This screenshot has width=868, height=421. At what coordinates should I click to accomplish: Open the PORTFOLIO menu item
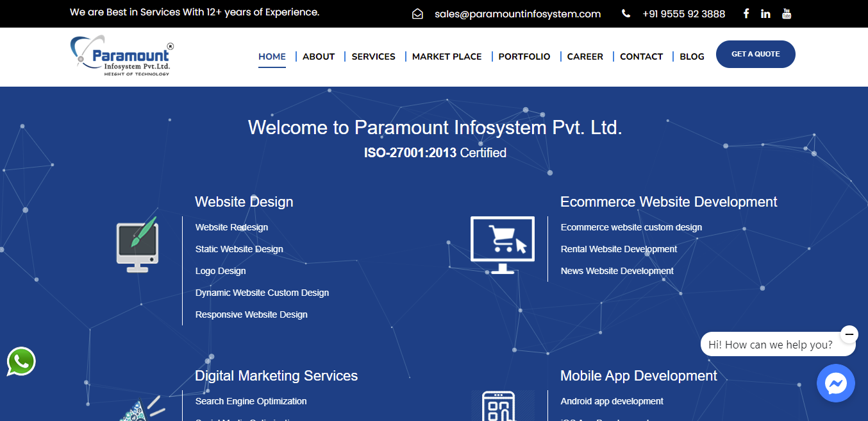point(524,56)
